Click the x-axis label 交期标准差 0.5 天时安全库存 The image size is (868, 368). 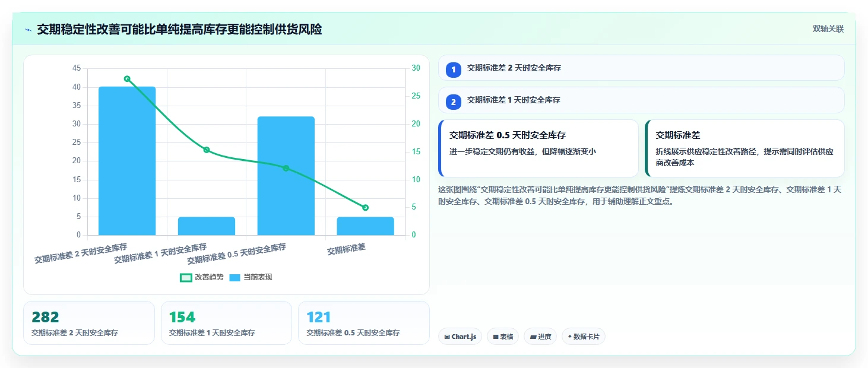[x=236, y=253]
